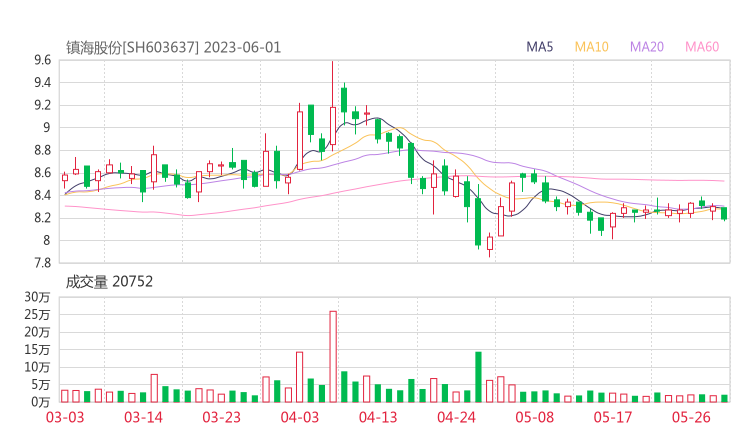
Task: Click the MA20 legend label
Action: pyautogui.click(x=647, y=47)
